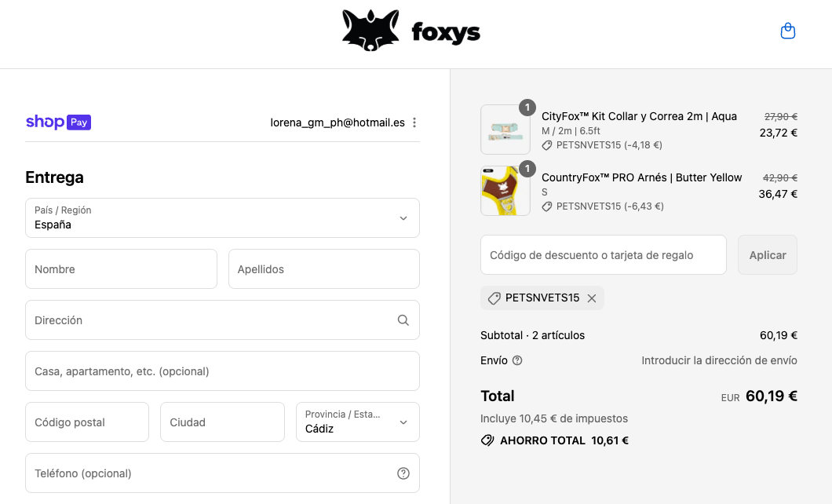Focus the Dirección input field

click(x=222, y=320)
